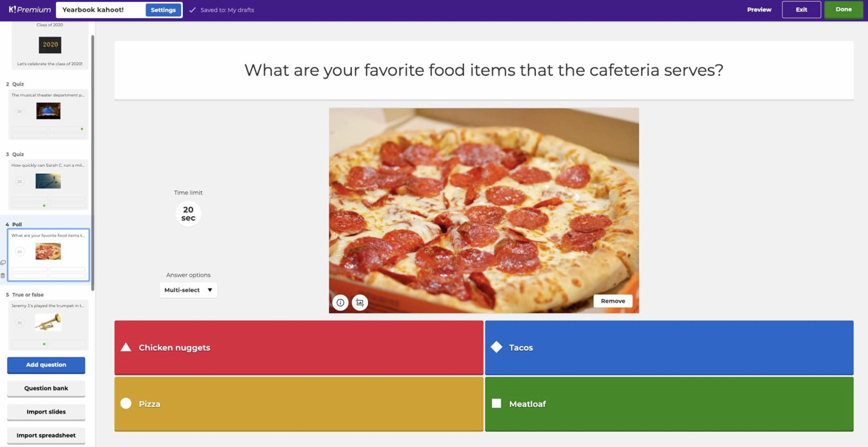This screenshot has width=868, height=447.
Task: Open image info on the pizza picture
Action: [x=340, y=303]
